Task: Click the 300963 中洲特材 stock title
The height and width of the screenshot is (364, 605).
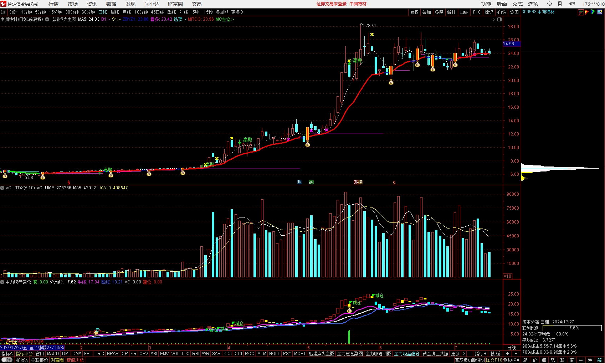Action: (538, 12)
